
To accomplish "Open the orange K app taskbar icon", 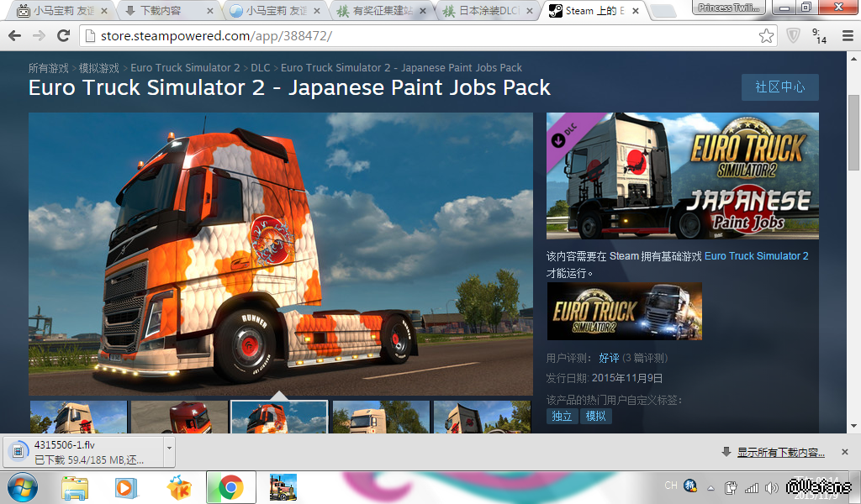I will pos(179,487).
